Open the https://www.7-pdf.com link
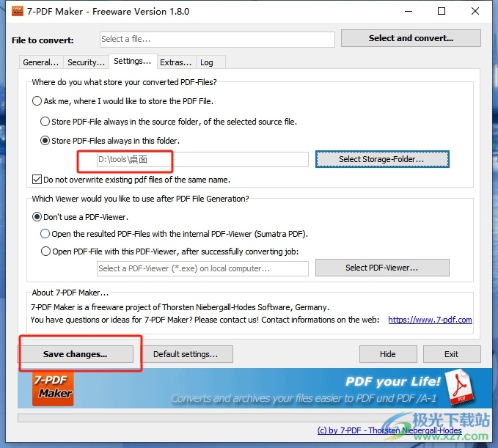498x448 pixels. click(430, 320)
